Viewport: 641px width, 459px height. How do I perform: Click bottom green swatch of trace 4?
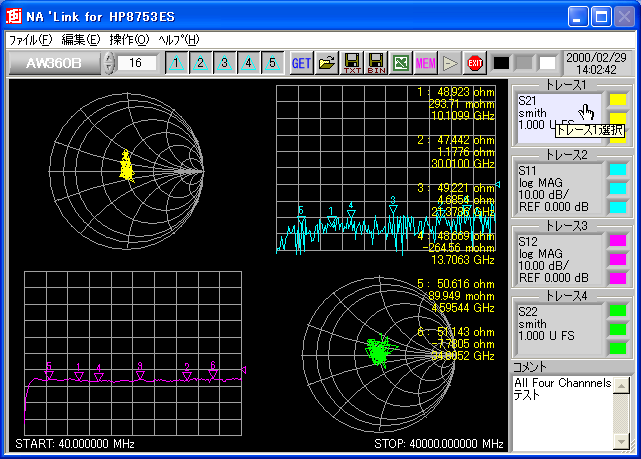click(618, 348)
